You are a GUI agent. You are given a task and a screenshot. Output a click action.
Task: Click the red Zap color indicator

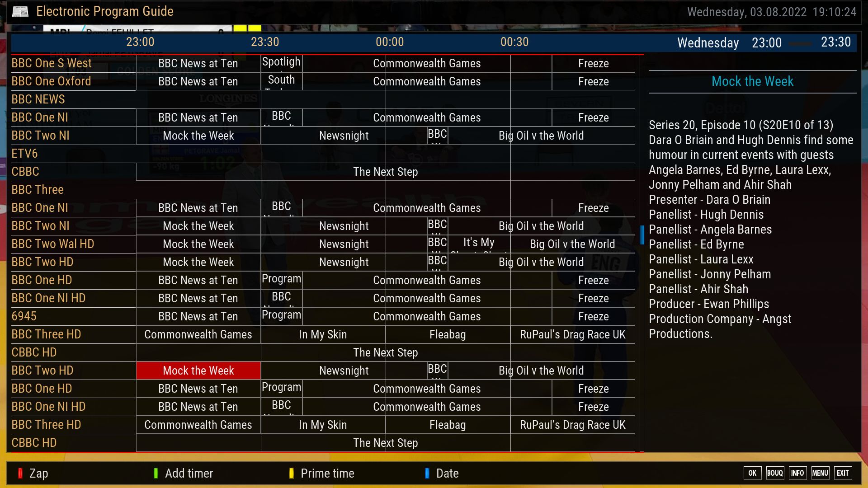pos(20,473)
